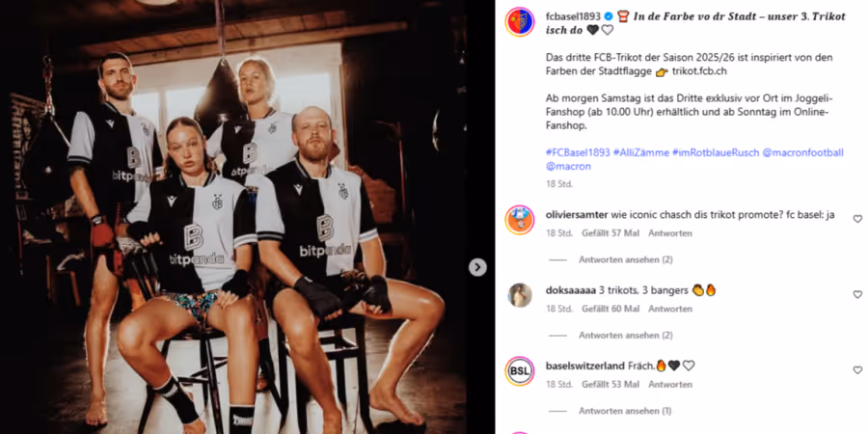Show the single reply under baselswitzerland's comment

coord(625,411)
